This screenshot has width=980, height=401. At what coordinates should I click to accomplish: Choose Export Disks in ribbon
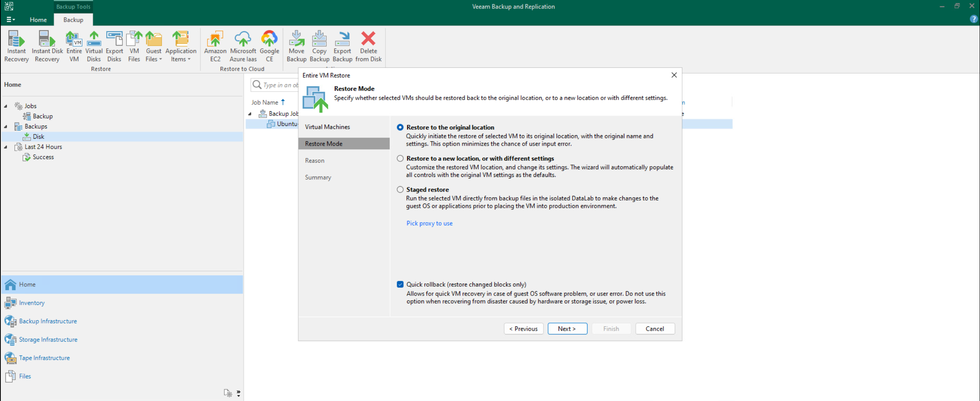pyautogui.click(x=114, y=46)
